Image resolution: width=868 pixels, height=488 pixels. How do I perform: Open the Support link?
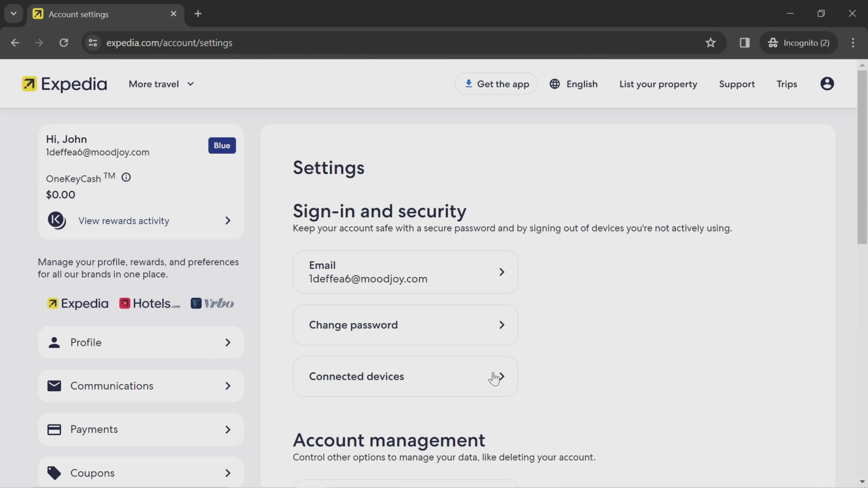(737, 84)
